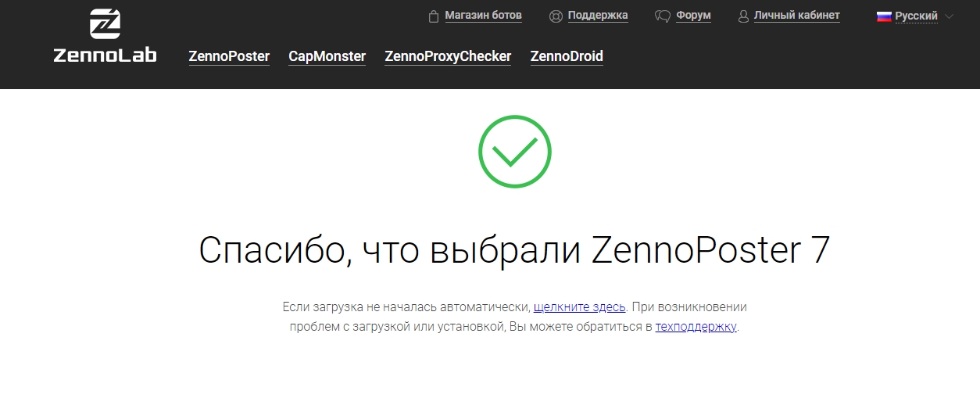
Task: Open Личный кабинет link
Action: coord(797,15)
